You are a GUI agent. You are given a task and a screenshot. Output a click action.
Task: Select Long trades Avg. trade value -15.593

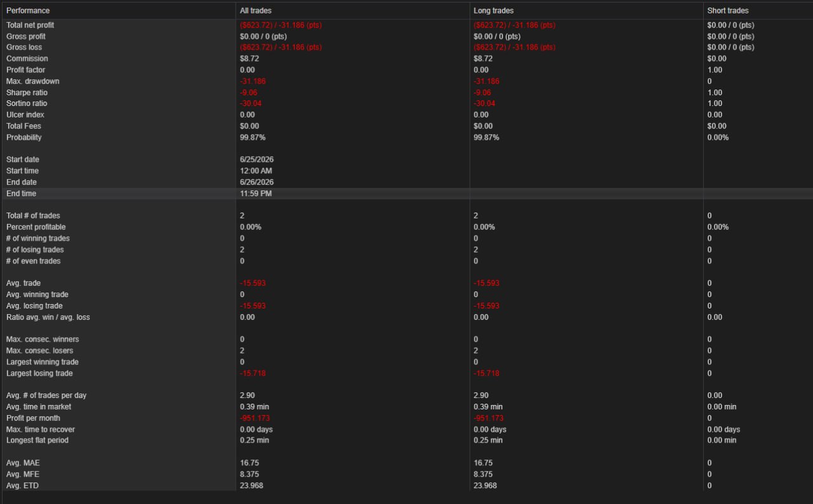click(487, 284)
